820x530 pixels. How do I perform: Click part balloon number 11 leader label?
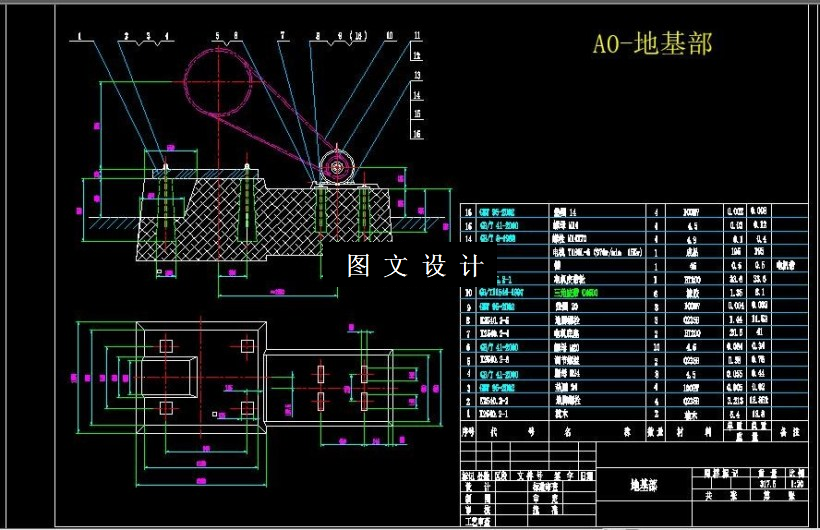click(x=417, y=36)
